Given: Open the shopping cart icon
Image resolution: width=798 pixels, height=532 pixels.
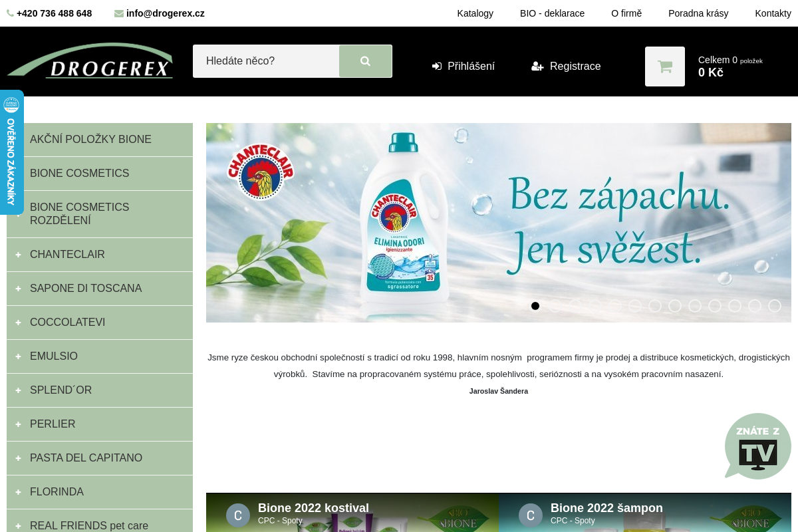Looking at the screenshot, I should 665,66.
